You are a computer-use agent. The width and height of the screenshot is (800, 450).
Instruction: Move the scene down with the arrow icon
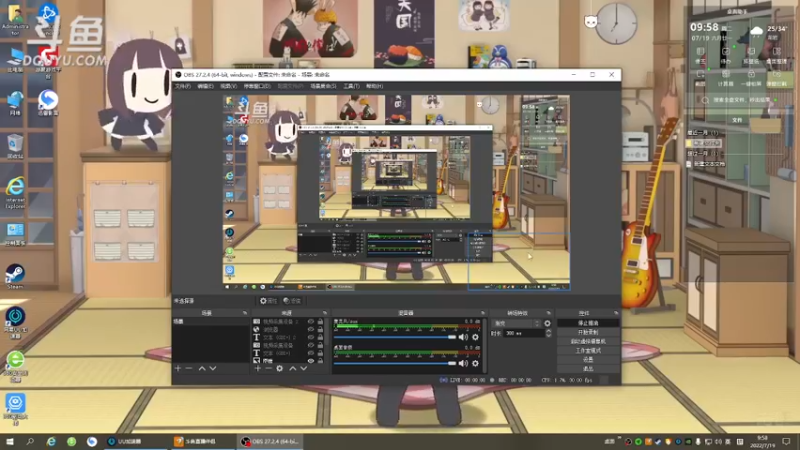click(213, 368)
